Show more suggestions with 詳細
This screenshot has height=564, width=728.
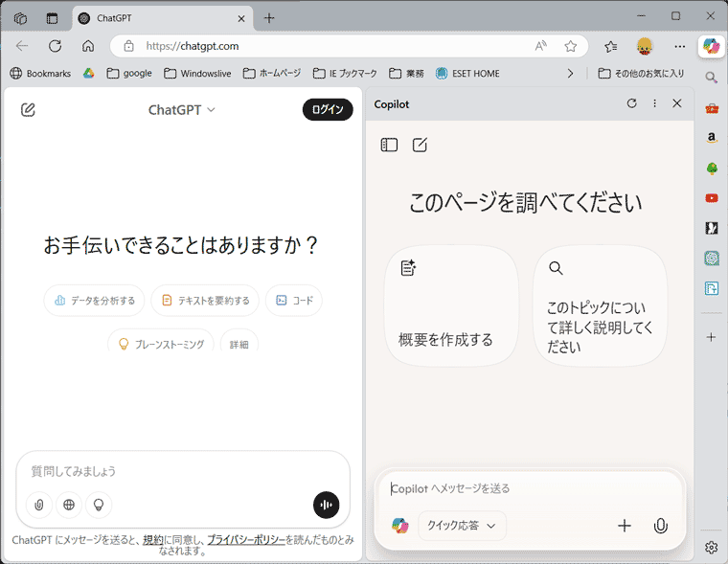239,344
